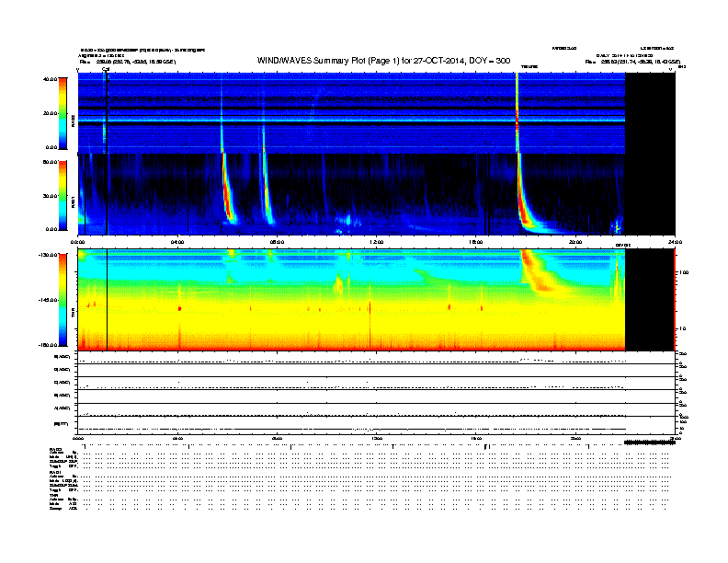
Task: Click the 24:00 tick label under RAD1 spectrogram
Action: (x=675, y=242)
